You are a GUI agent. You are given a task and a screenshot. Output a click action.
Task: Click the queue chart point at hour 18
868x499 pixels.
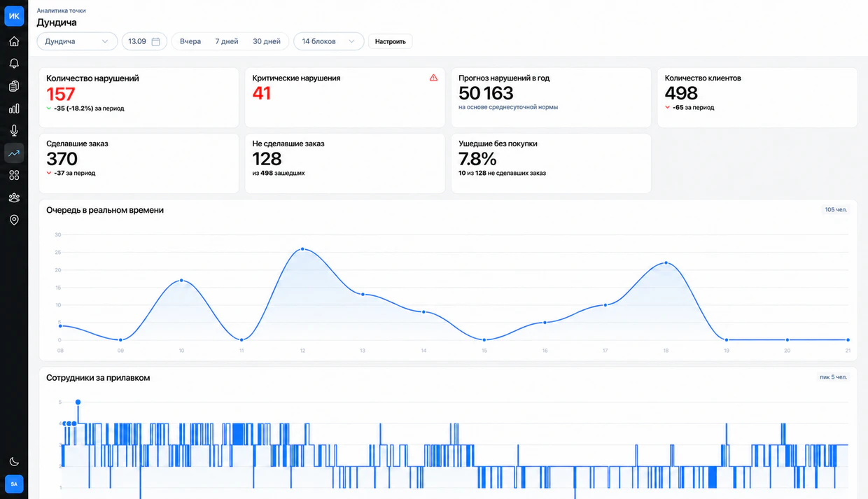(666, 262)
